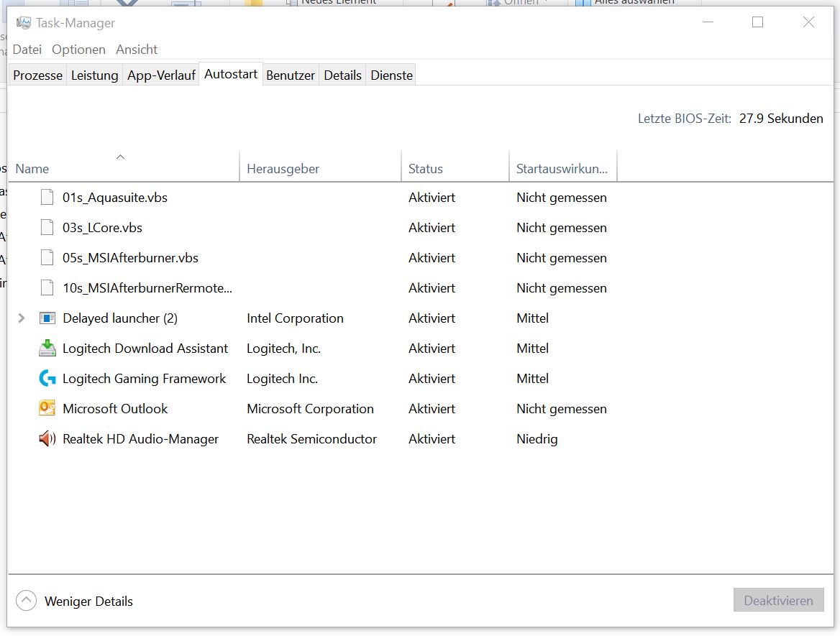Screen dimensions: 840x636
Task: Switch to the Prozesse tab
Action: [x=37, y=75]
